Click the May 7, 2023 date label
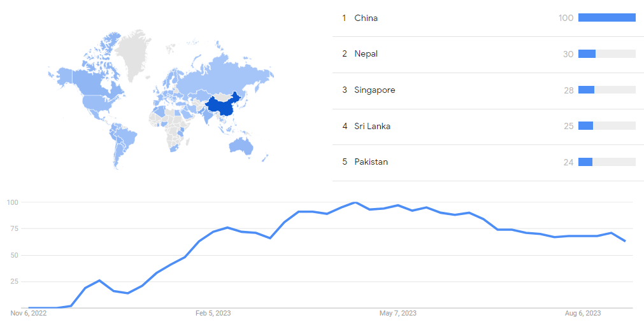This screenshot has width=644, height=327. click(398, 313)
